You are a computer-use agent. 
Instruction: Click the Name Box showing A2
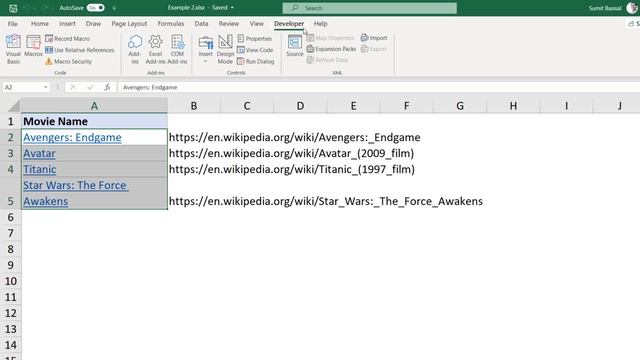click(23, 87)
